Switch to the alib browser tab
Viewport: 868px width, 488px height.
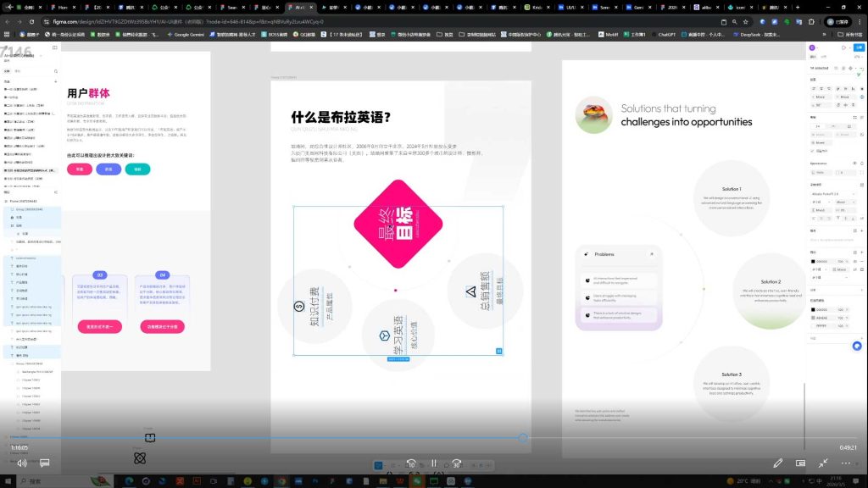[x=706, y=7]
